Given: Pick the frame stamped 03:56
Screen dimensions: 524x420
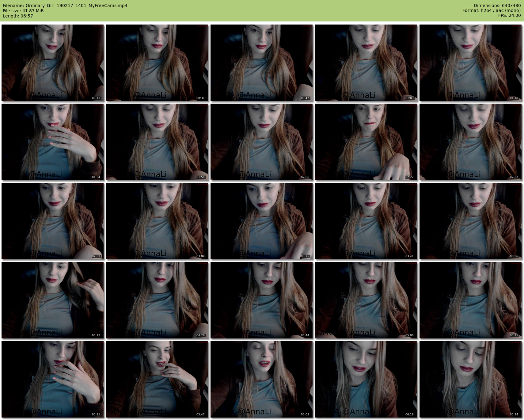Looking at the screenshot, I should click(x=470, y=221).
